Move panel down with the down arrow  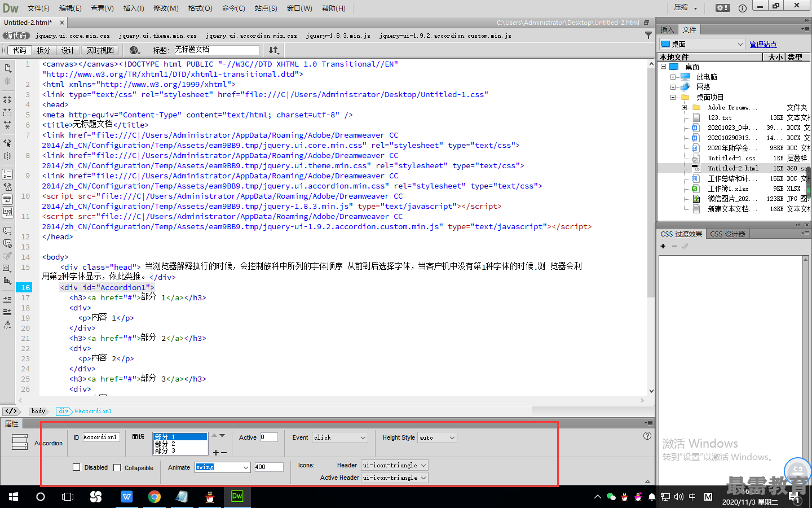(x=222, y=436)
